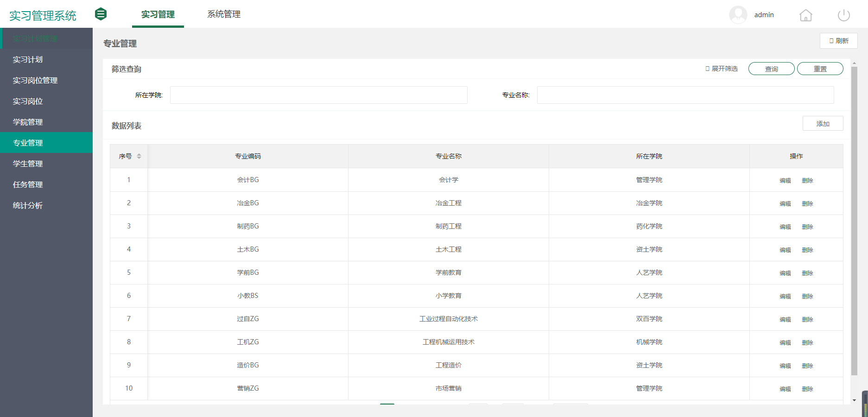Open 实习计划管理 at top of sidebar
The width and height of the screenshot is (868, 417).
point(46,38)
